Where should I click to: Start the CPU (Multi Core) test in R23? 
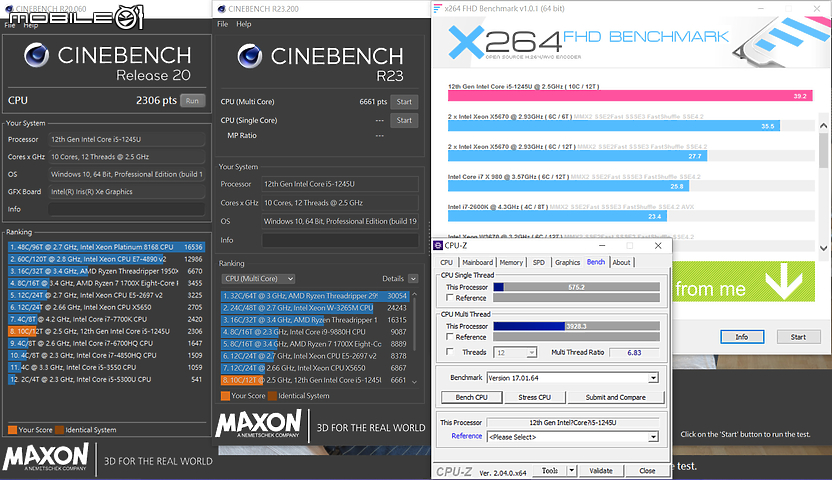tap(404, 102)
